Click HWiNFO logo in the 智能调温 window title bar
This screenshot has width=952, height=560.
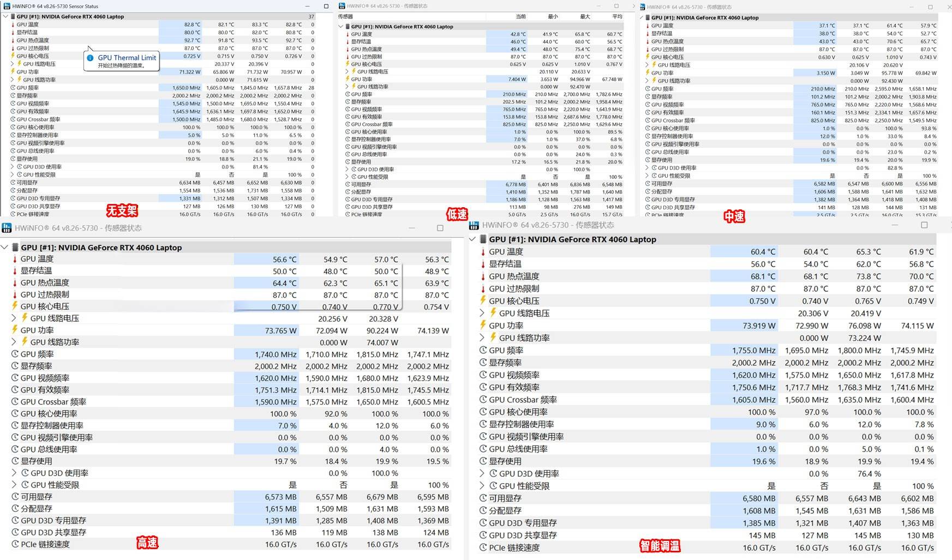pos(474,225)
